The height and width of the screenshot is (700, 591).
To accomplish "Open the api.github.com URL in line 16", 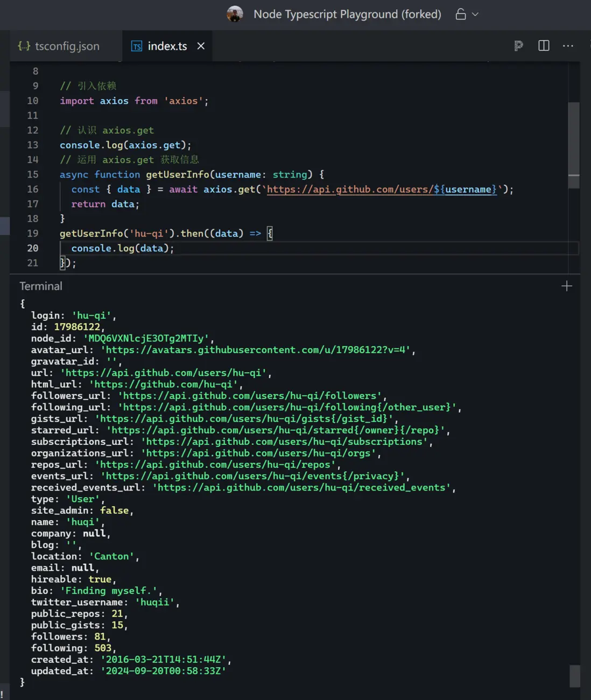I will [382, 190].
